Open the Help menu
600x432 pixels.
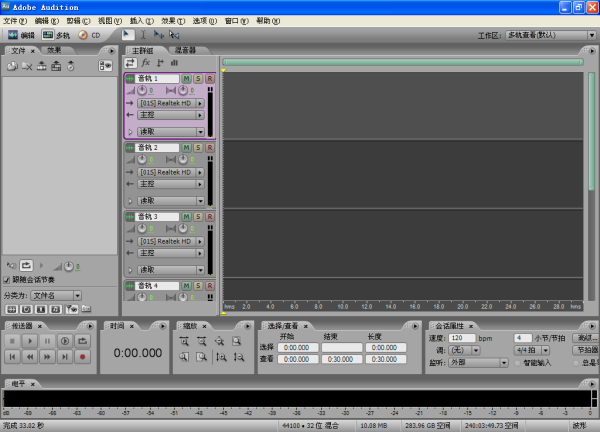[x=268, y=21]
